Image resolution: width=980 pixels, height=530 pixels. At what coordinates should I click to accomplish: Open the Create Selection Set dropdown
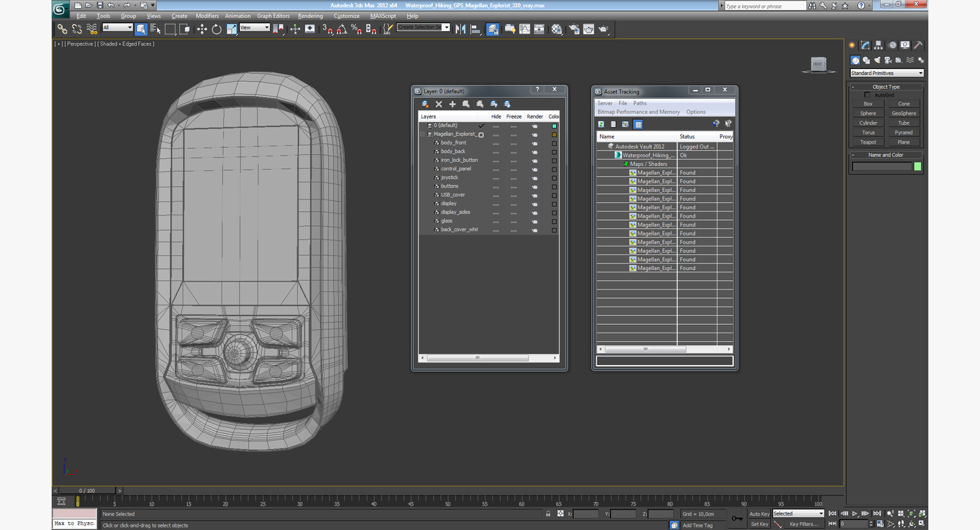(423, 27)
